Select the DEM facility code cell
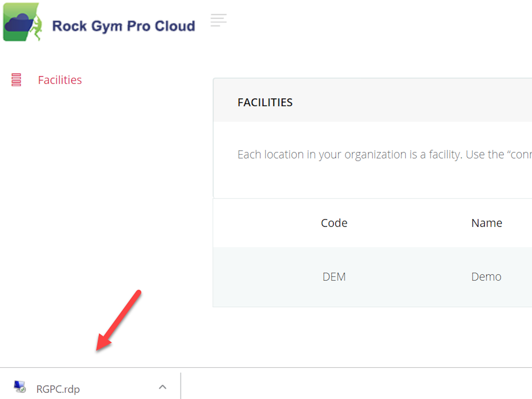Viewport: 532px width, 399px height. pos(334,277)
